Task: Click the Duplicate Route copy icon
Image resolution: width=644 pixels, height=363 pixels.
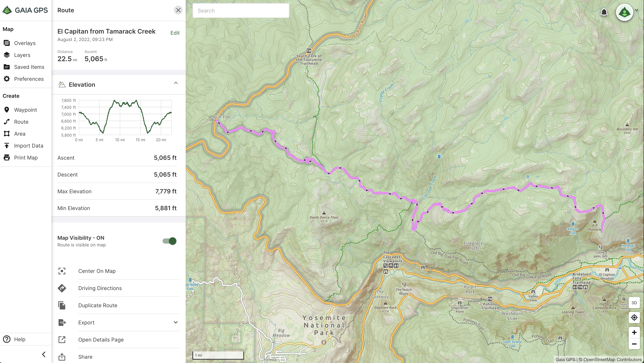Action: pos(62,306)
